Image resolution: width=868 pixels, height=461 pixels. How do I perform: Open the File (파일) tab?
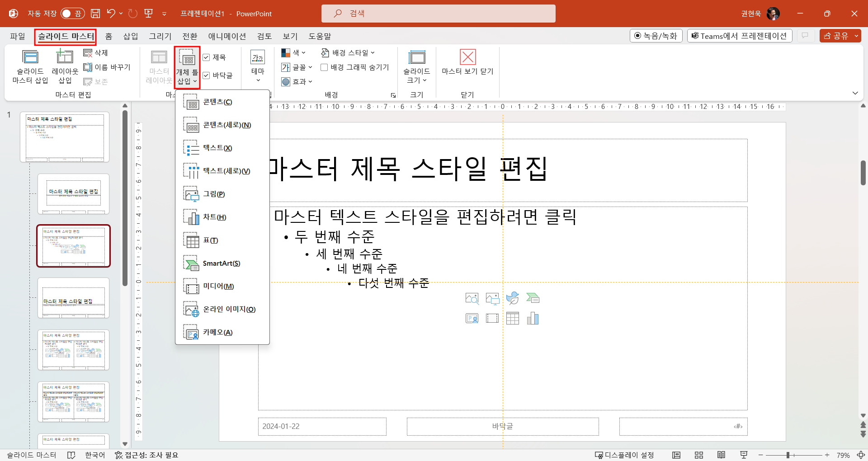[x=18, y=36]
